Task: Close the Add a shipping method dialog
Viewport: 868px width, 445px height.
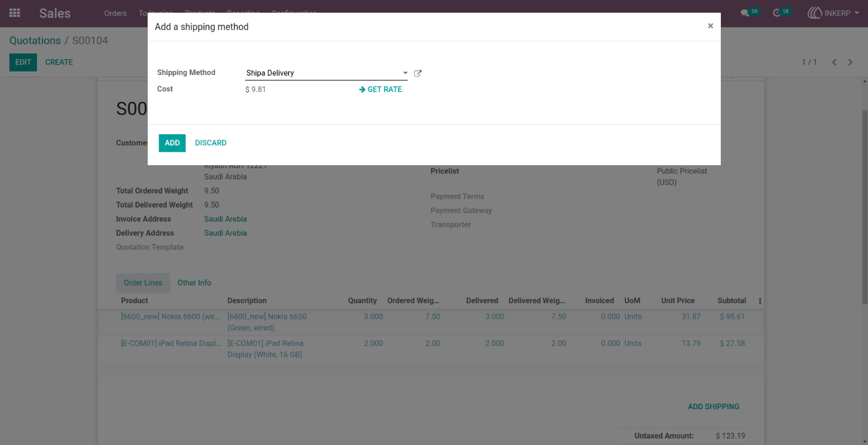Action: pyautogui.click(x=710, y=26)
